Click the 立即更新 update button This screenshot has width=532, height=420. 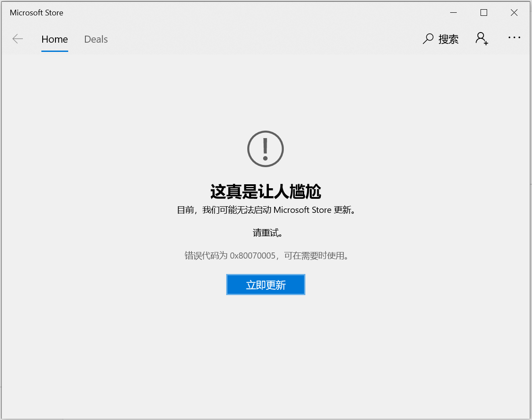pos(265,284)
